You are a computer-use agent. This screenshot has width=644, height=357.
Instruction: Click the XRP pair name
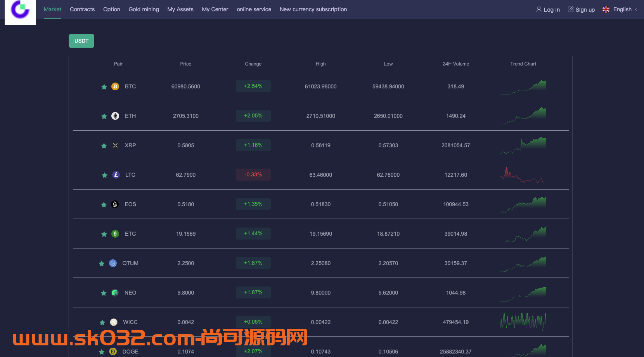[x=130, y=145]
